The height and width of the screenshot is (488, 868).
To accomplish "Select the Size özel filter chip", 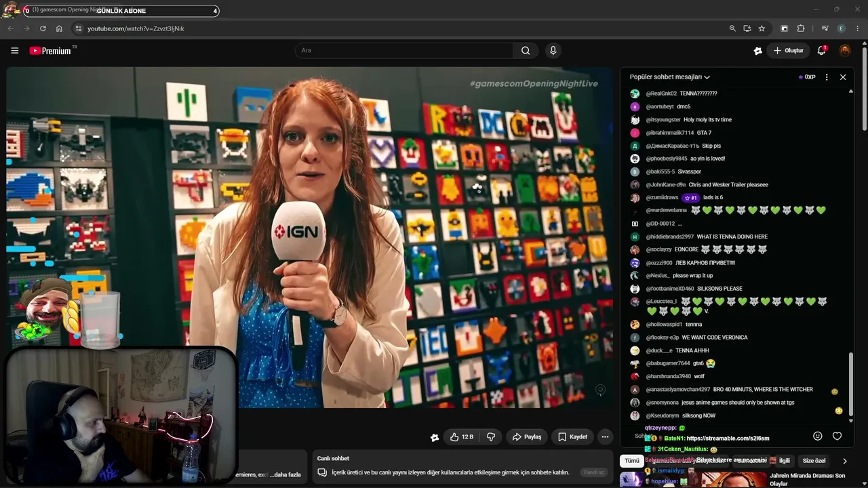I will click(814, 461).
